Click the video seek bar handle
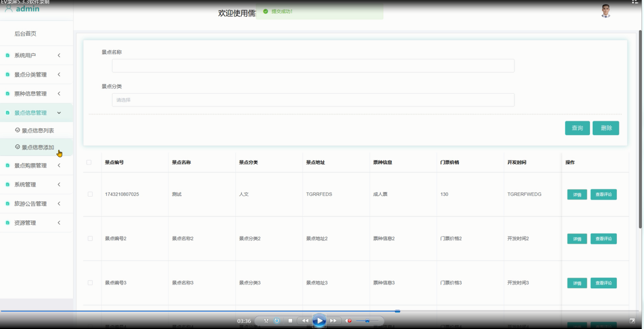The image size is (644, 329). click(397, 311)
